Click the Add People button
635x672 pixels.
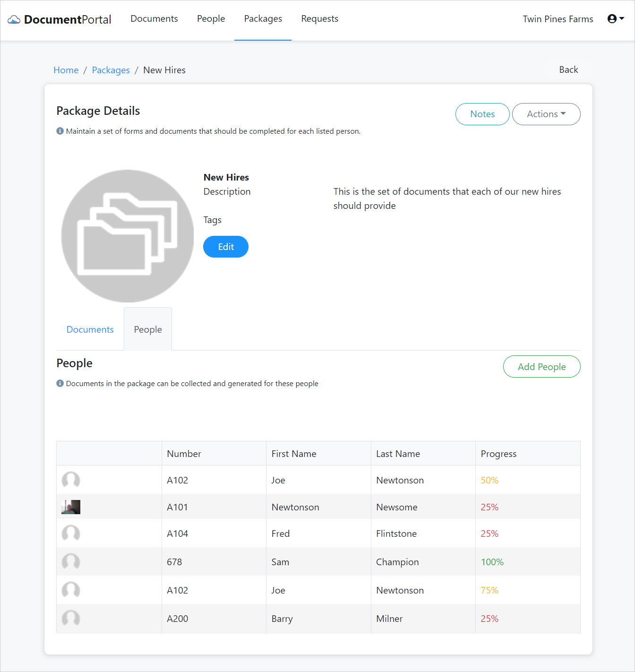(541, 366)
